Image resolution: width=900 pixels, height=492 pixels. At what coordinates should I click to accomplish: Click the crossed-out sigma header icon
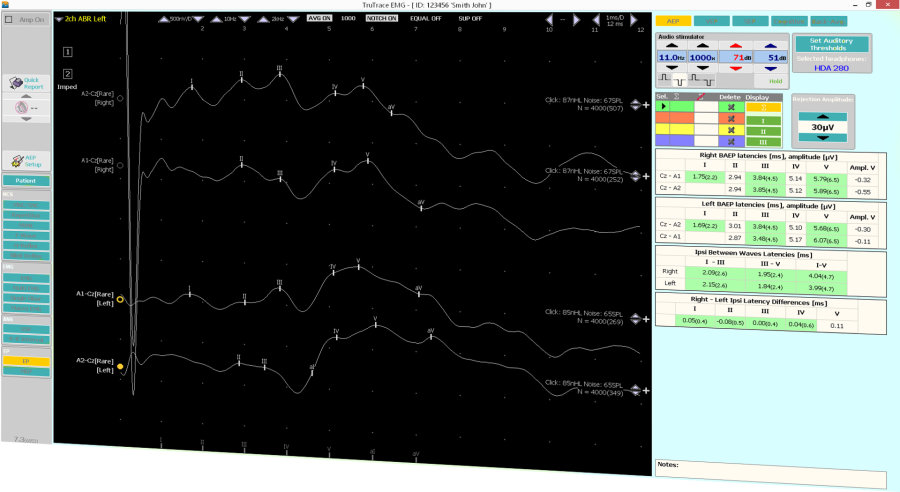700,97
